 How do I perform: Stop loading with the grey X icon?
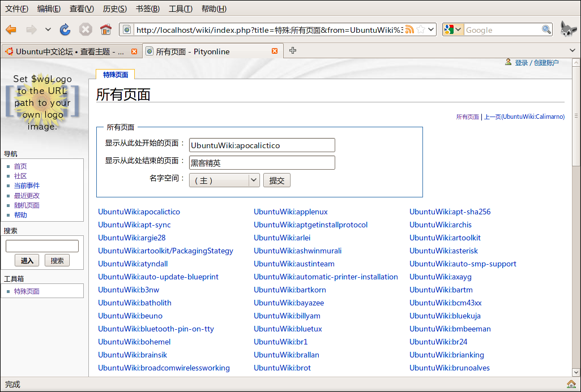click(x=86, y=29)
